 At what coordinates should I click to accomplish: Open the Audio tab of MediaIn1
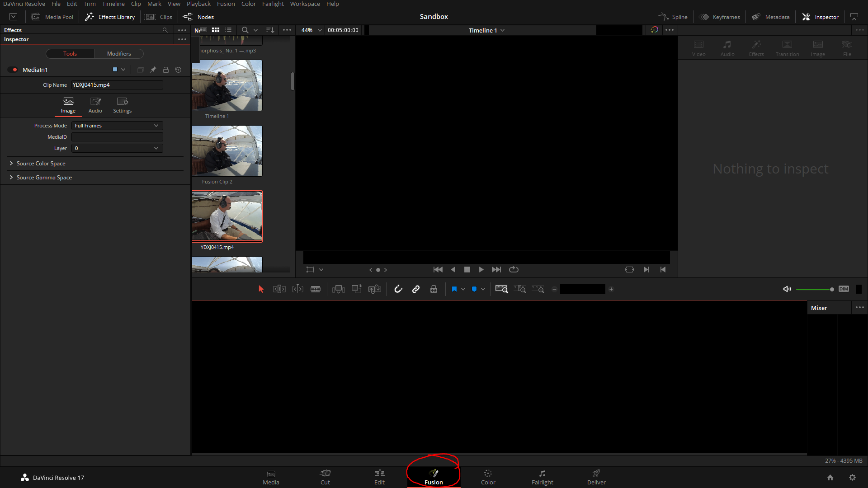tap(95, 105)
